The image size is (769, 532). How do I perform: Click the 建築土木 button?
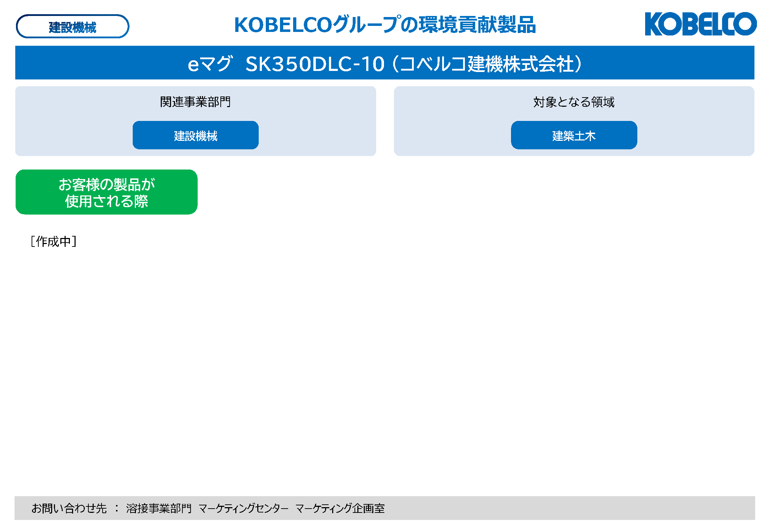point(574,135)
